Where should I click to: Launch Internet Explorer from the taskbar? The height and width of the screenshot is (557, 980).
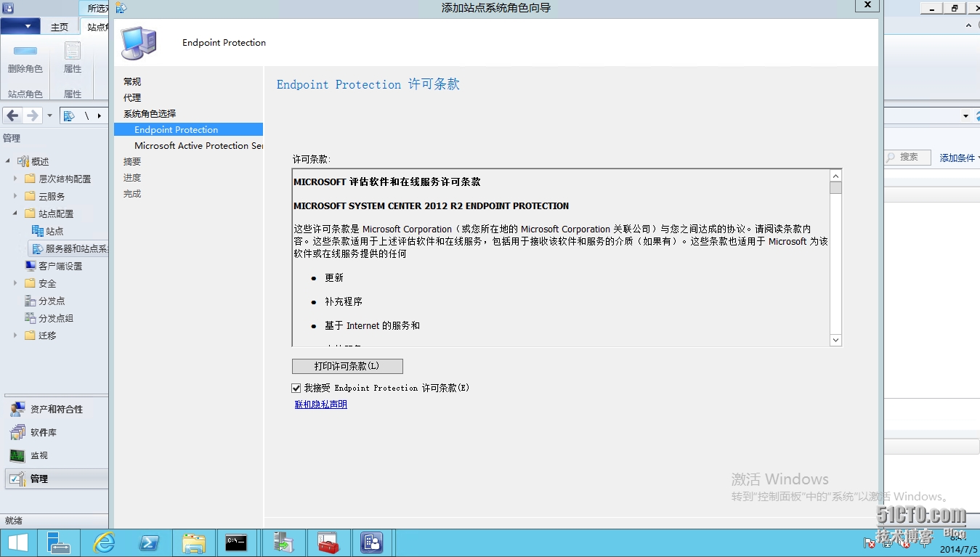[104, 542]
